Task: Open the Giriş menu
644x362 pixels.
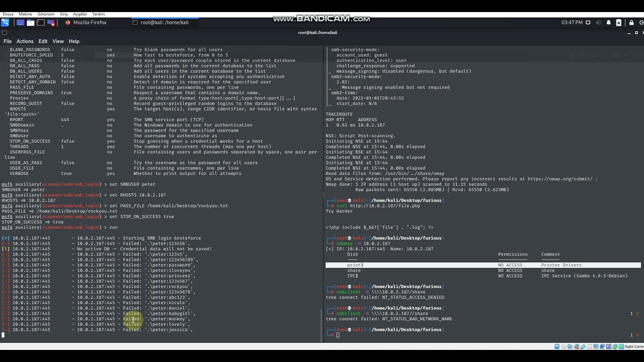Action: coord(64,14)
